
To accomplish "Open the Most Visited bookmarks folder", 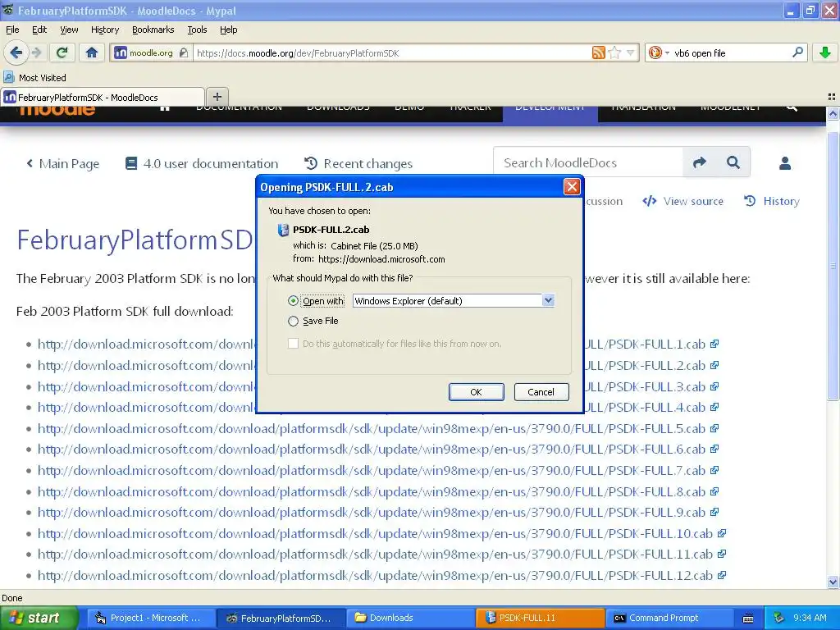I will (34, 78).
